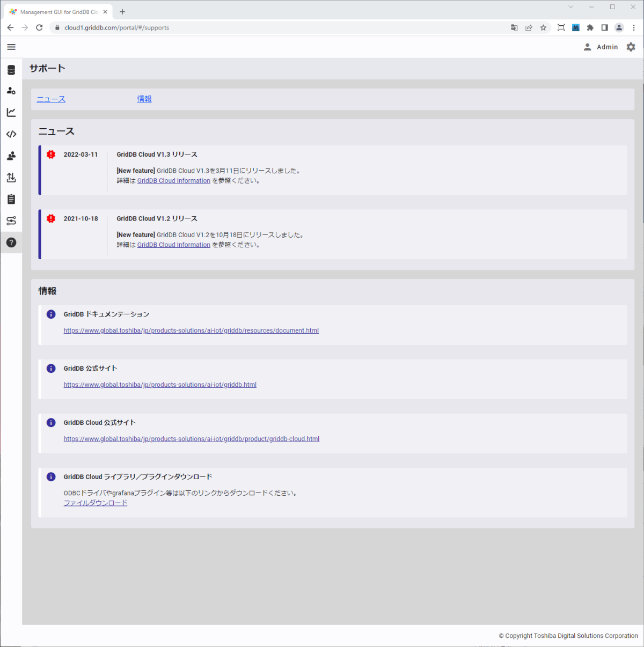
Task: Open Chrome three-dot menu
Action: tap(634, 27)
